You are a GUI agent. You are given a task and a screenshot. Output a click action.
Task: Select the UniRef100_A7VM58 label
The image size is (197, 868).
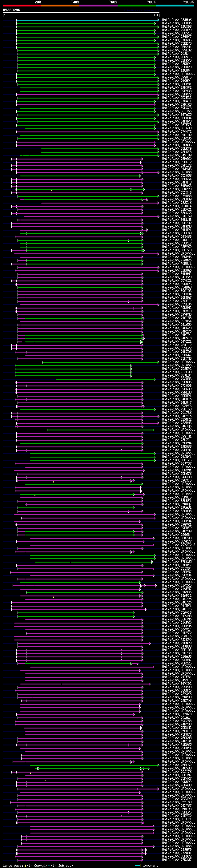click(176, 196)
